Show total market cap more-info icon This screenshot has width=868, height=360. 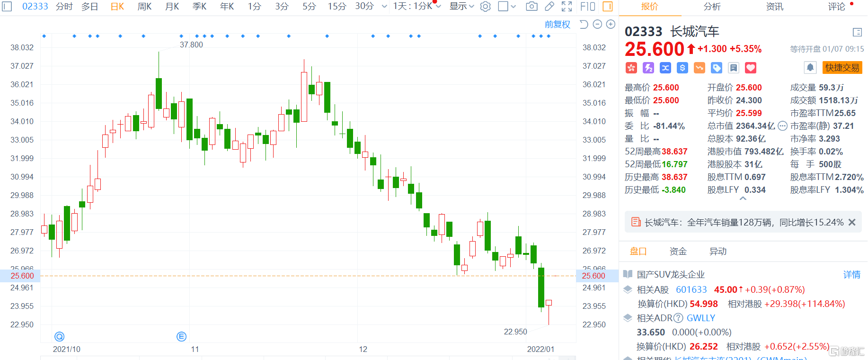coord(782,126)
